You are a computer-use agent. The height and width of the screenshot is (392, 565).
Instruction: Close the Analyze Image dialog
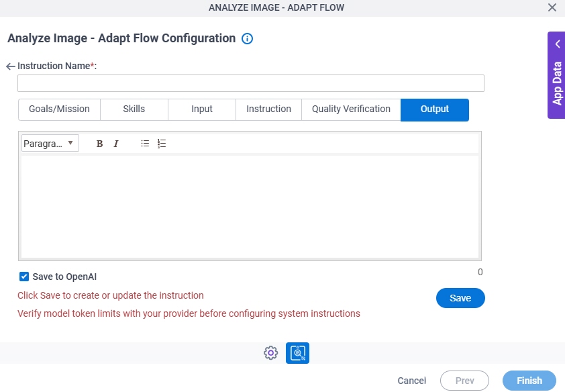(x=552, y=7)
